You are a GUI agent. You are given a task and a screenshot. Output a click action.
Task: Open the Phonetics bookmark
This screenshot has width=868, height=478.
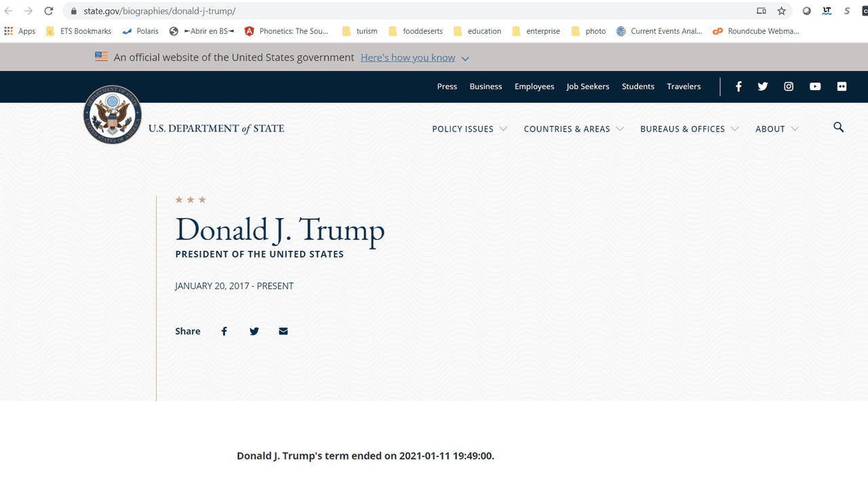point(286,31)
